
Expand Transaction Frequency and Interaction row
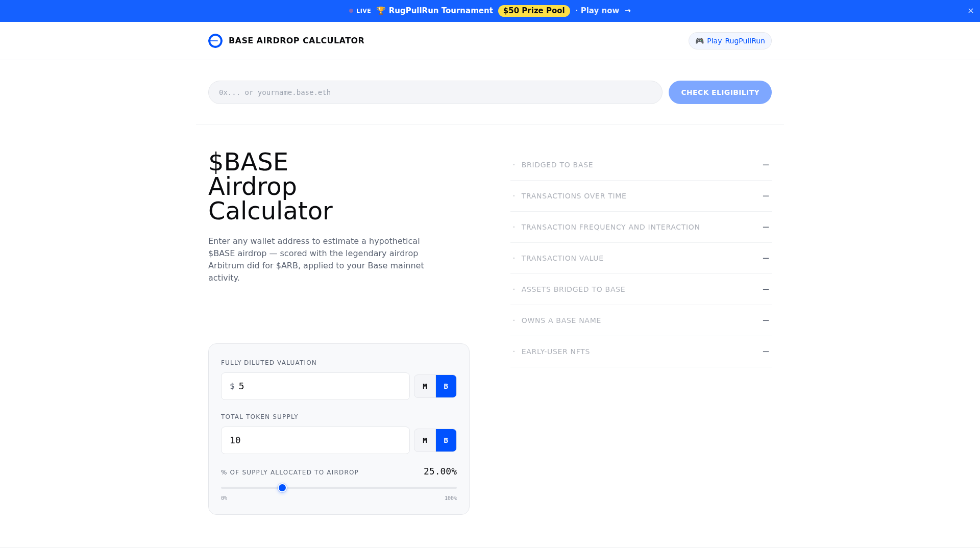(x=641, y=227)
